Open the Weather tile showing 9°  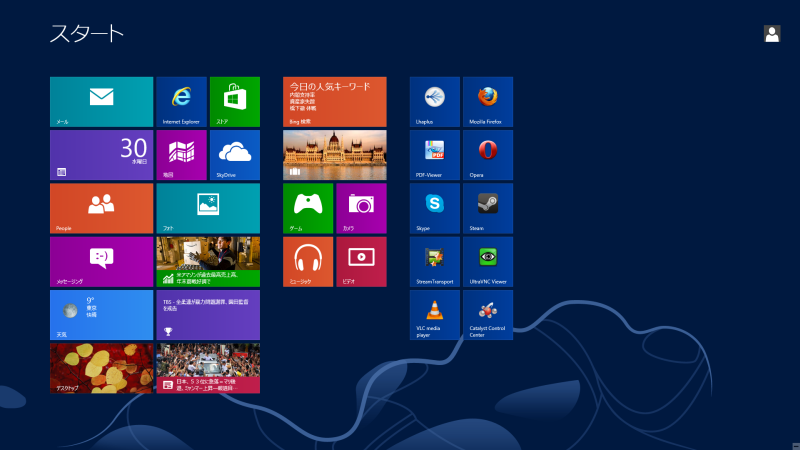[102, 315]
